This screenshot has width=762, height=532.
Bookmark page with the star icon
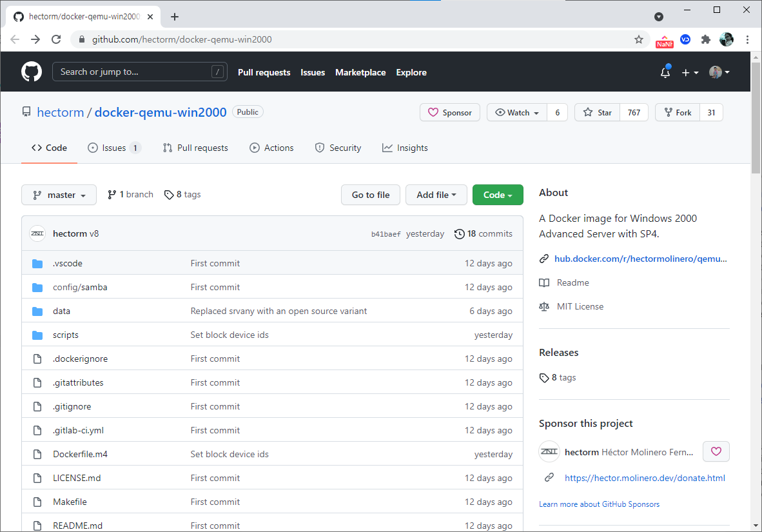click(x=639, y=39)
